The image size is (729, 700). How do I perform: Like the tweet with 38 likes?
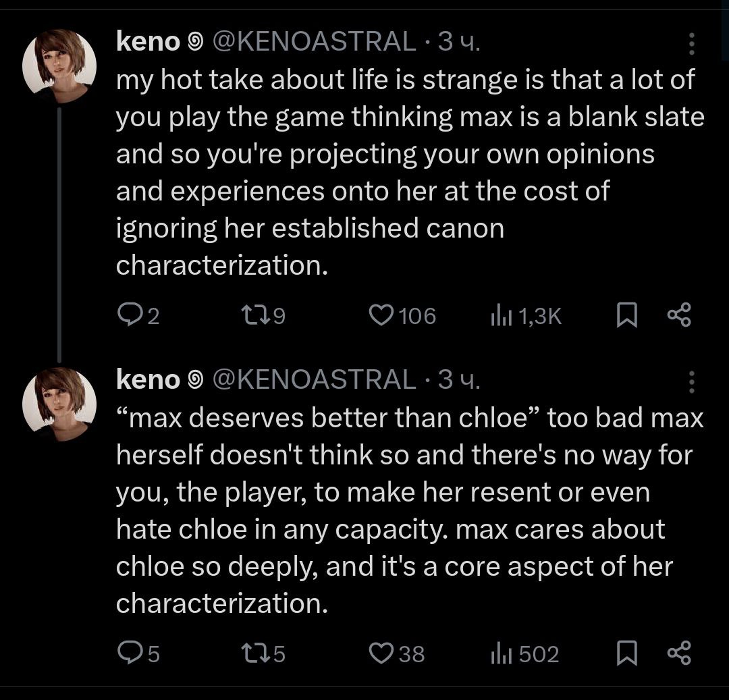[382, 653]
